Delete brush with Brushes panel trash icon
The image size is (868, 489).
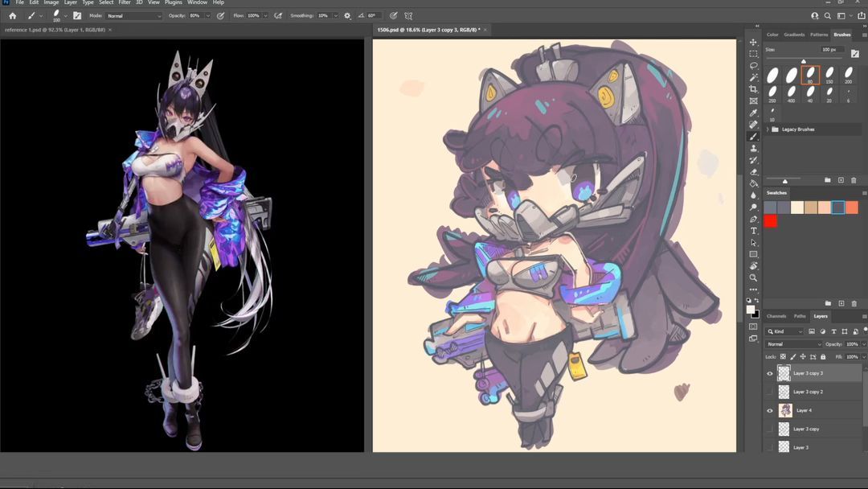click(854, 180)
